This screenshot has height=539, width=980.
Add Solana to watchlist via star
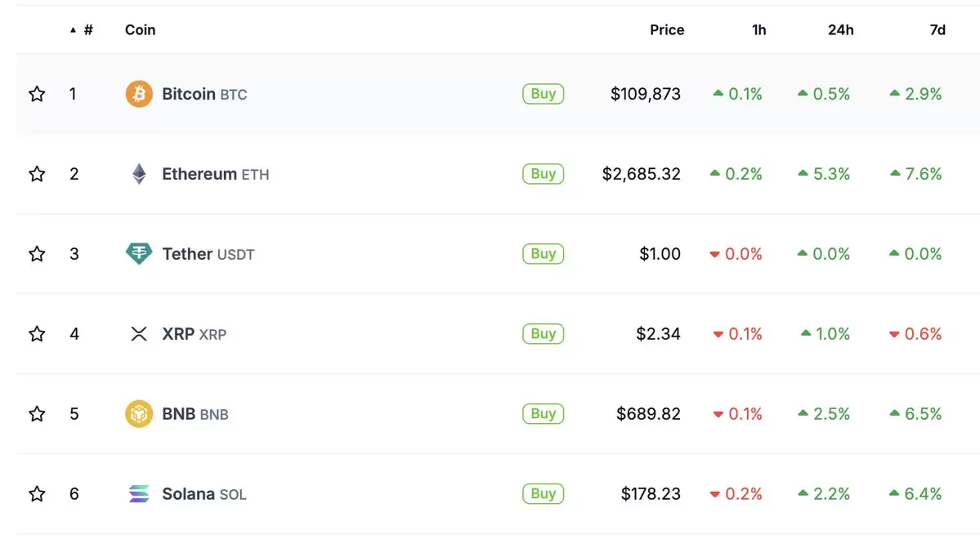click(x=37, y=493)
